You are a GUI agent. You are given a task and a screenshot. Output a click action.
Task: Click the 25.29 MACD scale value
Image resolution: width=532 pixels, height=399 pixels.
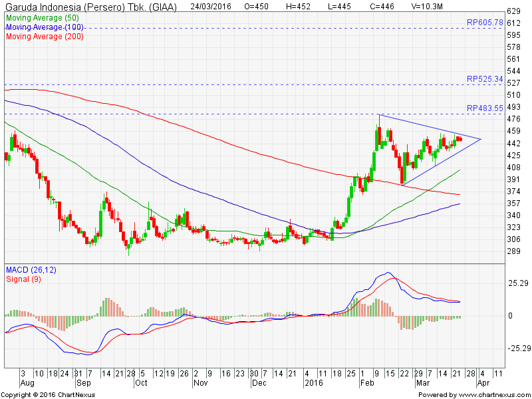click(x=517, y=283)
